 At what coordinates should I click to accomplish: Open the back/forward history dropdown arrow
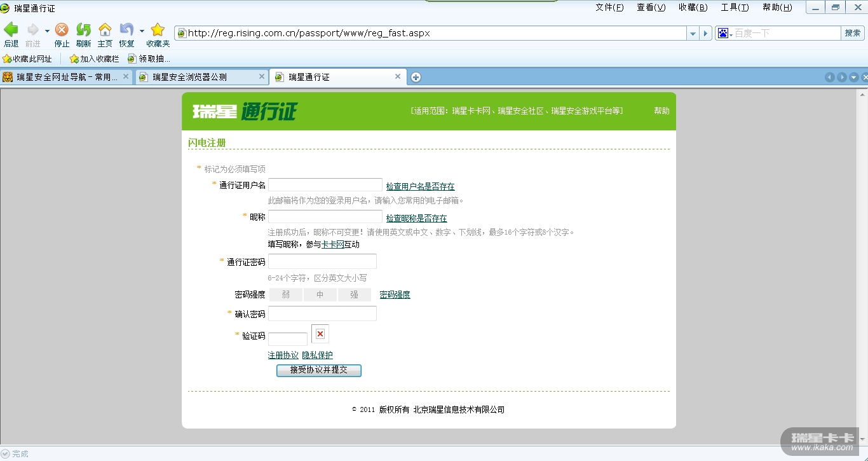[x=47, y=31]
